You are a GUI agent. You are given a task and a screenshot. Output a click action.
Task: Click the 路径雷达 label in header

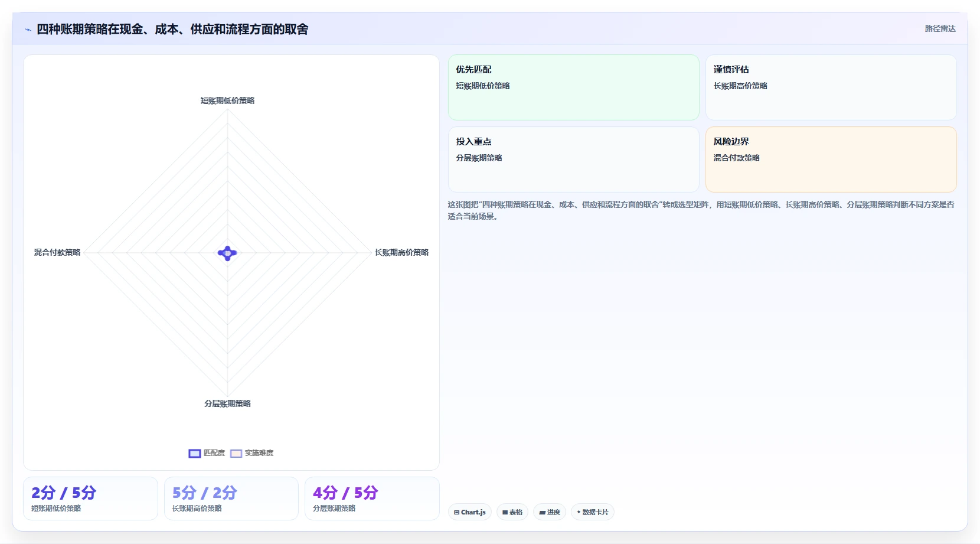(x=940, y=28)
